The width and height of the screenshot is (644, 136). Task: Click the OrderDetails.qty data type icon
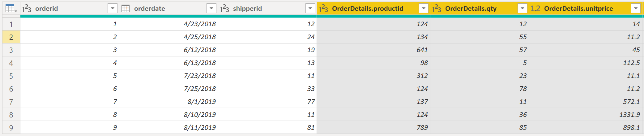point(437,9)
